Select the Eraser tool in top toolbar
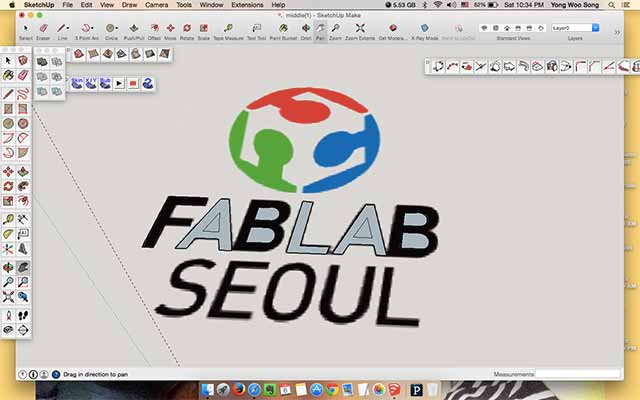The width and height of the screenshot is (640, 400). tap(43, 29)
